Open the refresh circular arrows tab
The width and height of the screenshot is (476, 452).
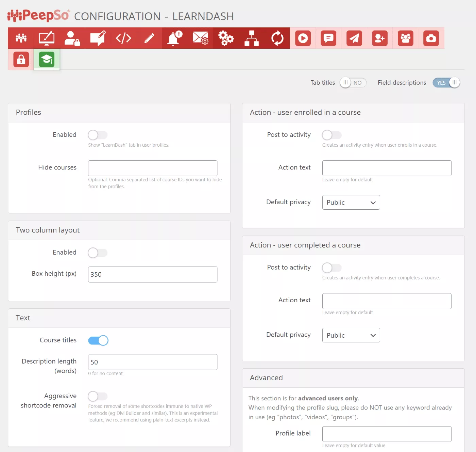[x=277, y=38]
